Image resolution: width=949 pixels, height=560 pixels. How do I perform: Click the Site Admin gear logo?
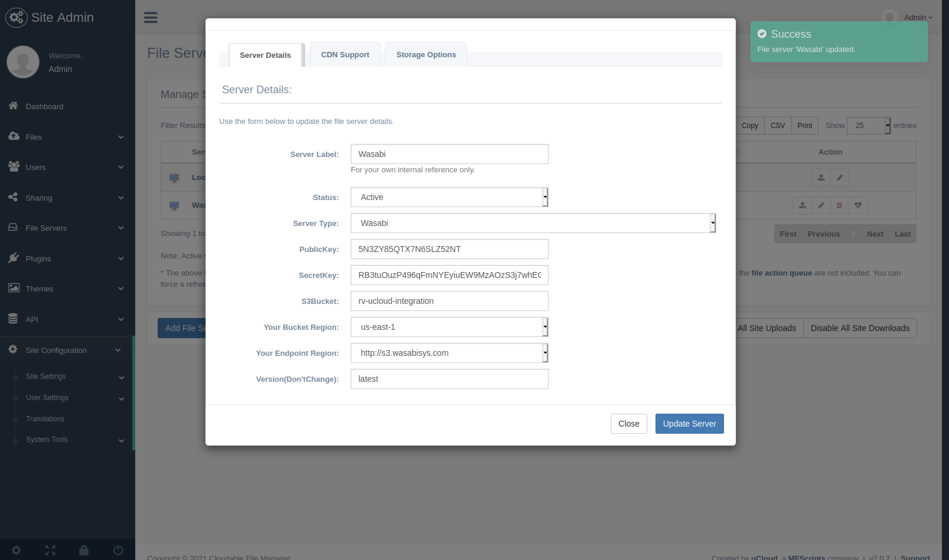pos(16,17)
